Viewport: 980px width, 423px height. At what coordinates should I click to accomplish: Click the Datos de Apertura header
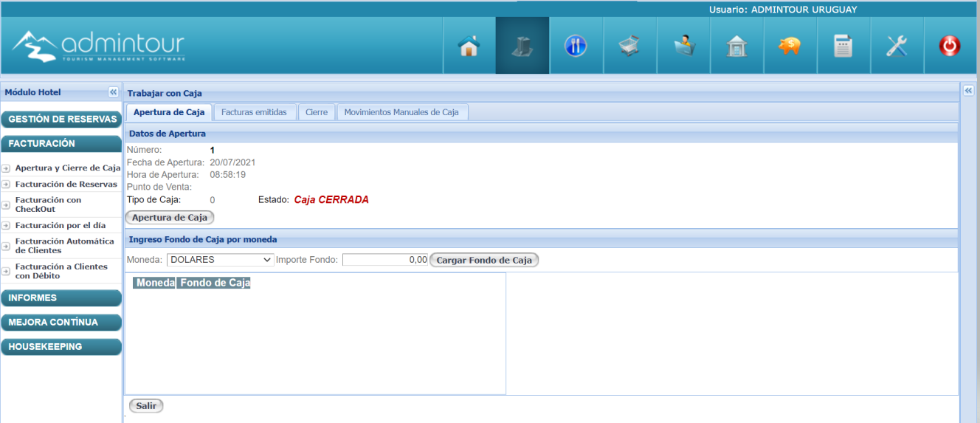pyautogui.click(x=168, y=134)
